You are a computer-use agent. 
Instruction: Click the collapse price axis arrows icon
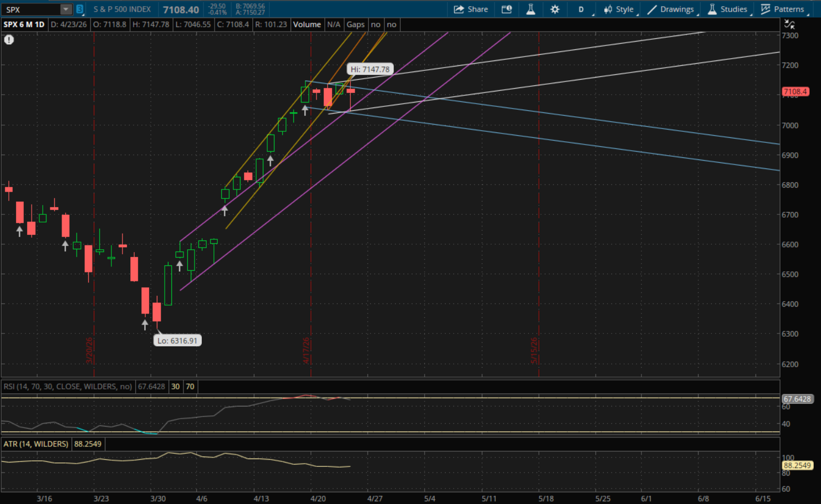click(x=789, y=24)
